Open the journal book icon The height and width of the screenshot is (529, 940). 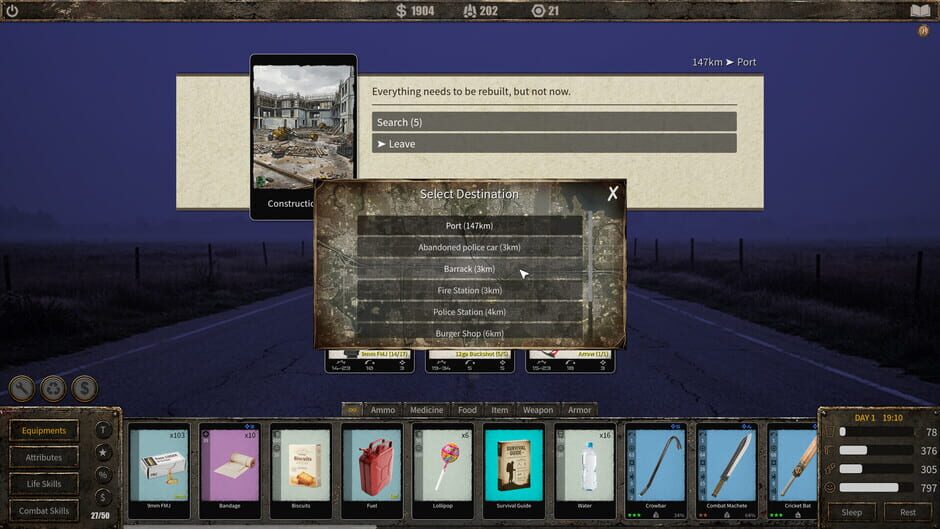(920, 11)
